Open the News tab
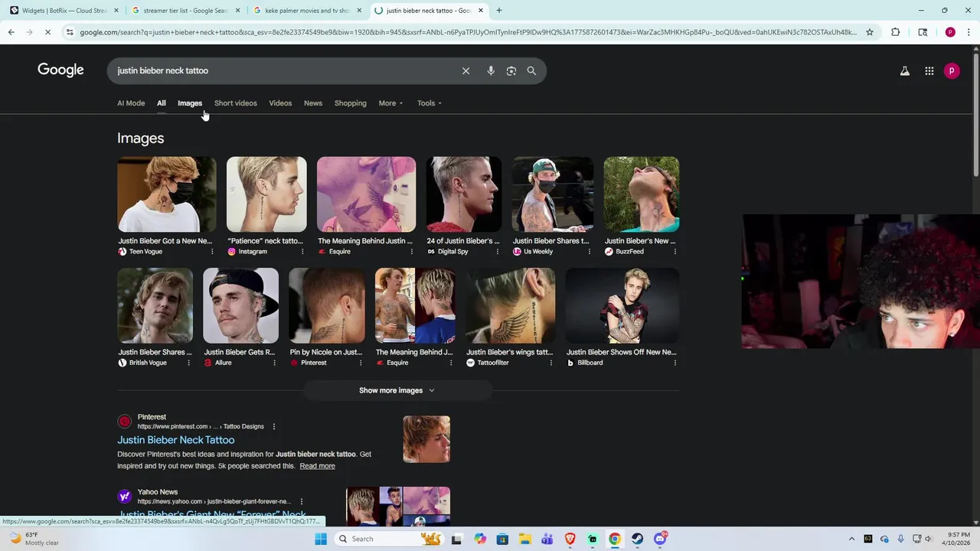The height and width of the screenshot is (551, 980). point(313,103)
